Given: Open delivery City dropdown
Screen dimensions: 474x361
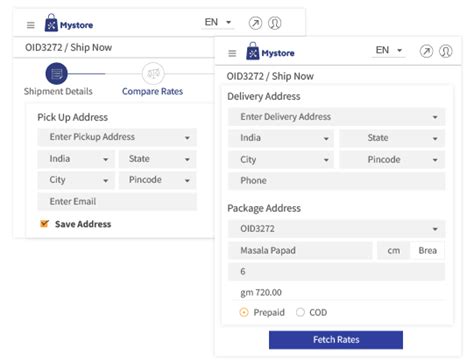Looking at the screenshot, I should pyautogui.click(x=281, y=160).
